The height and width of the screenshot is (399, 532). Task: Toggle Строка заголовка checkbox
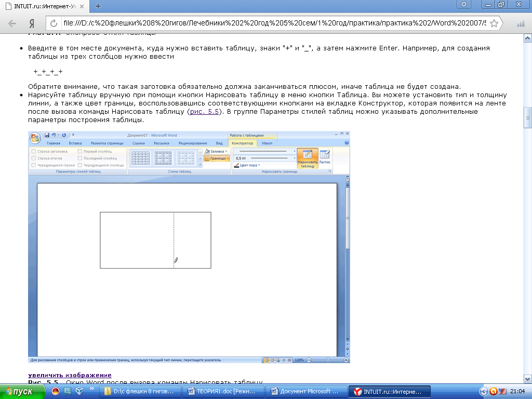(34, 151)
